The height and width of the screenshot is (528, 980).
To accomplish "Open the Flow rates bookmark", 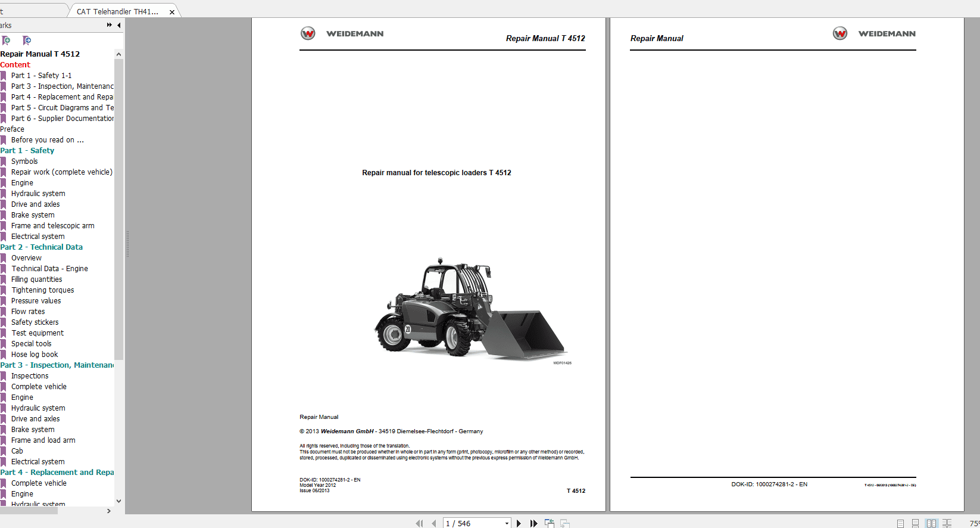I will click(x=28, y=311).
